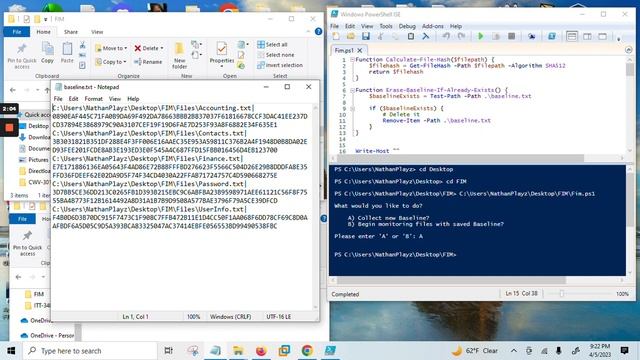Click Select all in Explorer ribbon
This screenshot has height=360, width=640.
[x=272, y=44]
